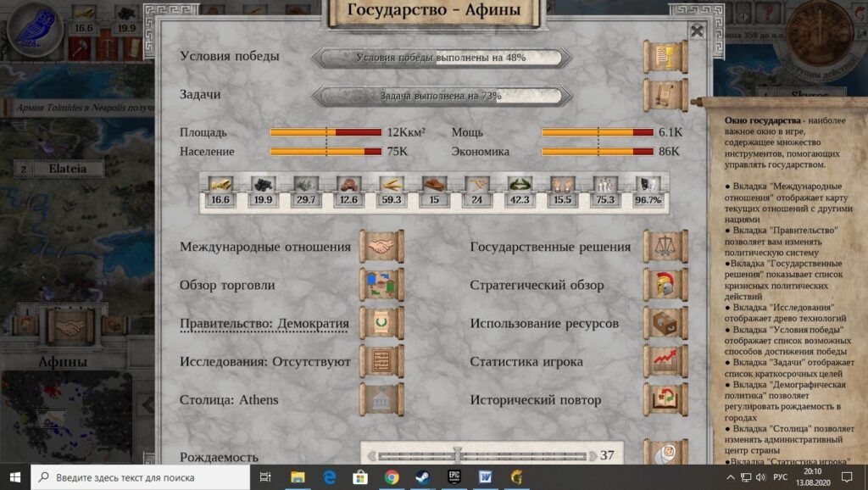Click the victory conditions progress bar
Viewport: 868px width, 490px height.
441,58
